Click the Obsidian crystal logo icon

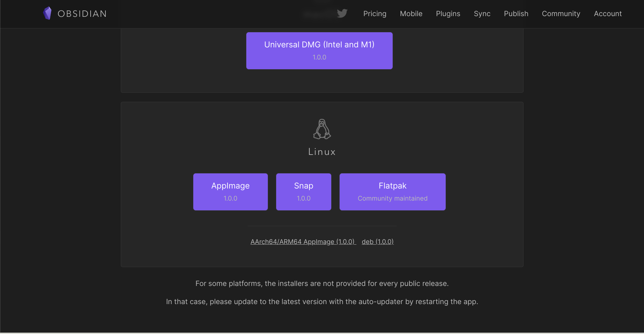click(47, 13)
